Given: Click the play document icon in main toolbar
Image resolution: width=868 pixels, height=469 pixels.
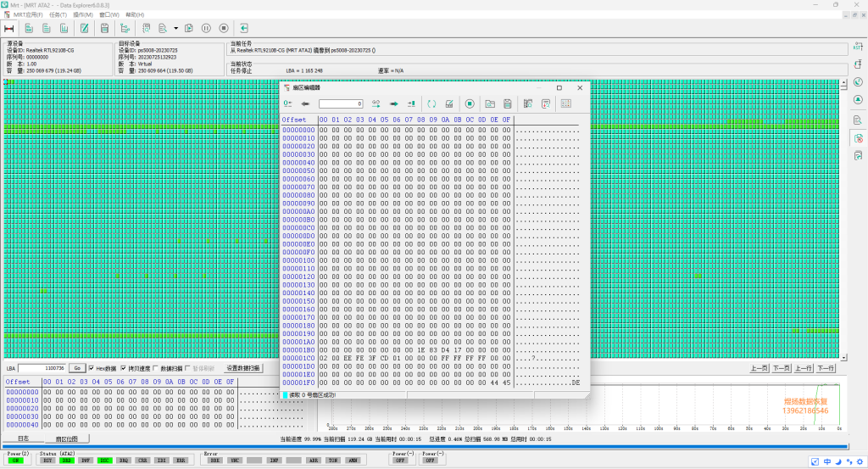Looking at the screenshot, I should [x=189, y=28].
